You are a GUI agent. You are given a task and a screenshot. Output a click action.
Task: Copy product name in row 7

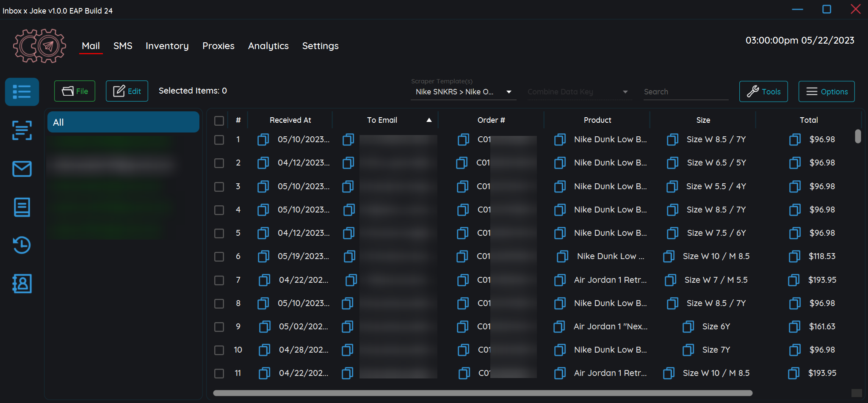point(560,280)
